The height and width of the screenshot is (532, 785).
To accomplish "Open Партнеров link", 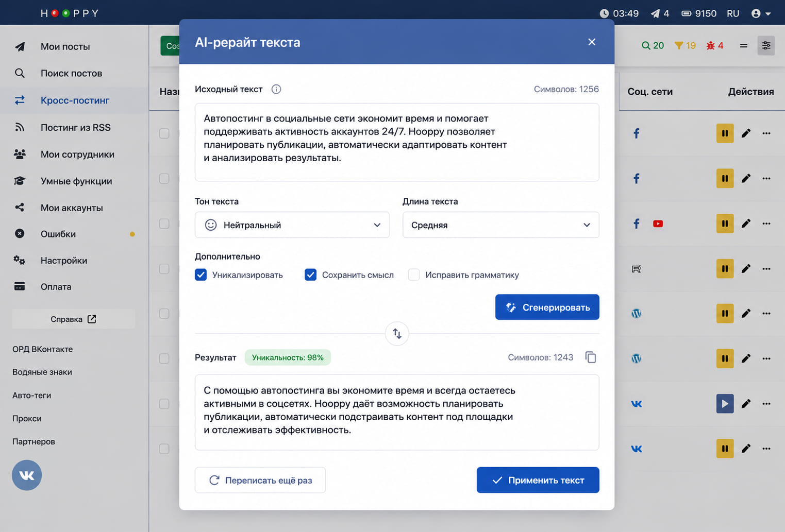I will pyautogui.click(x=34, y=441).
